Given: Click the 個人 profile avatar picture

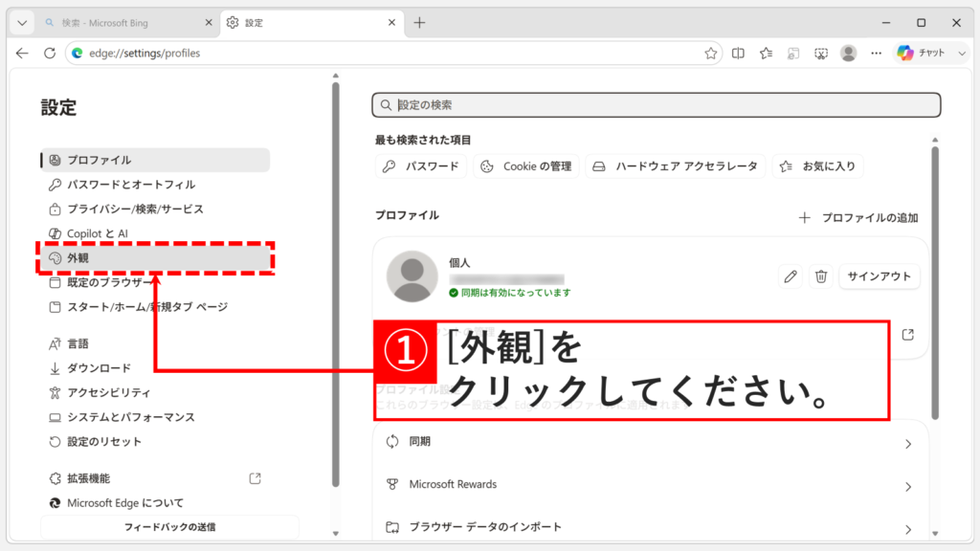Looking at the screenshot, I should point(412,276).
